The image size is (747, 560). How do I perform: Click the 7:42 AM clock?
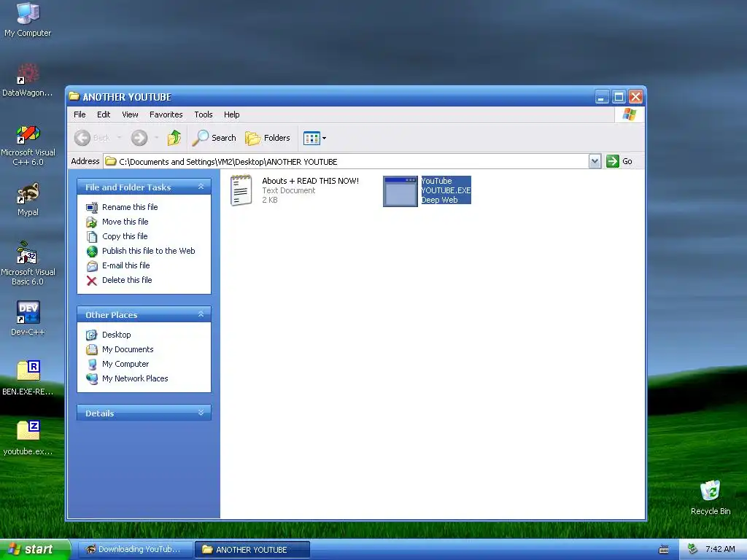click(720, 549)
